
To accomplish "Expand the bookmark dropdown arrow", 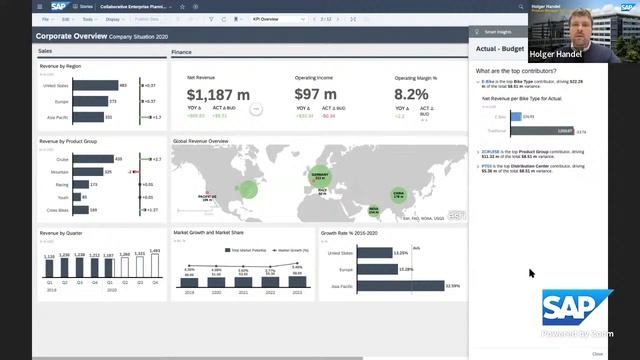I will pos(241,19).
